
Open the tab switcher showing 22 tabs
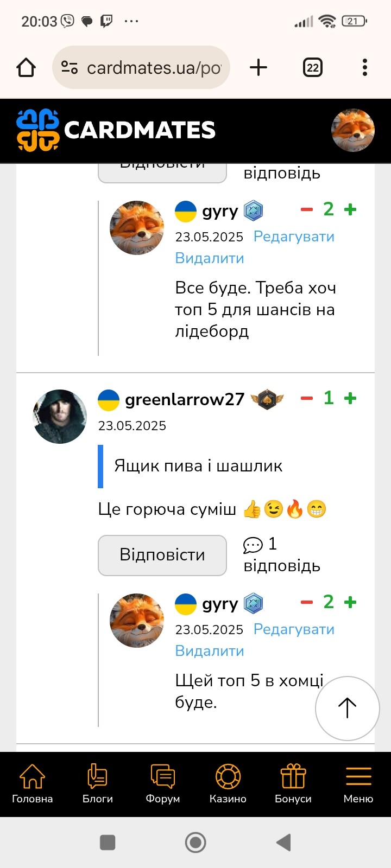pyautogui.click(x=312, y=68)
